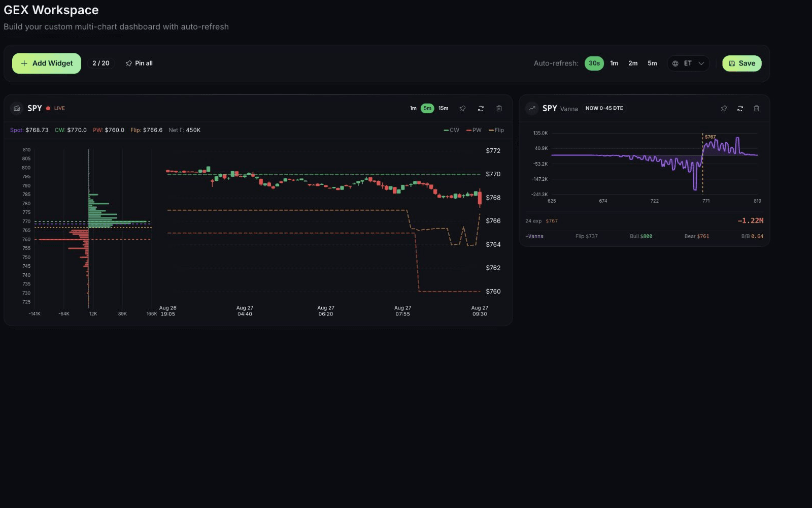
Task: Click the Flip $737 stat in Vanna widget
Action: point(587,236)
